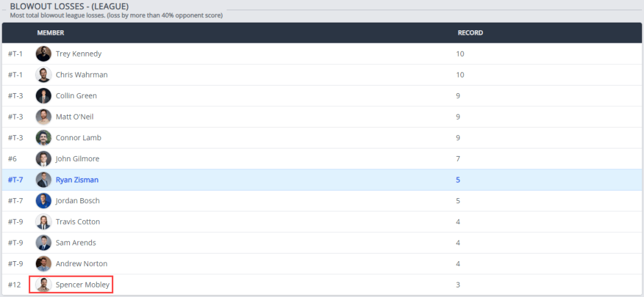Open Jordan Bosch's avatar image
Viewport: 644px width, 297px height.
point(43,201)
